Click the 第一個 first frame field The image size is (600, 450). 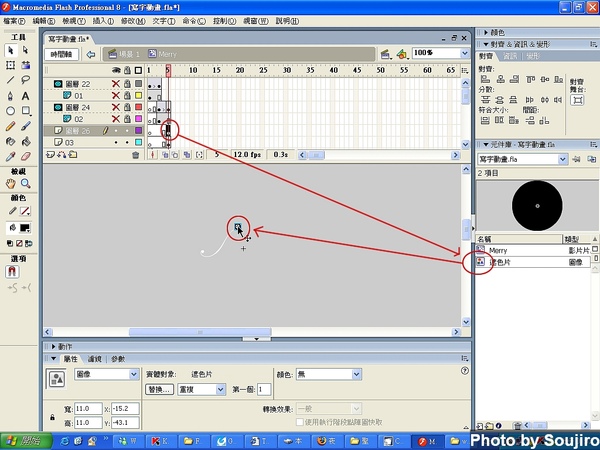[x=264, y=390]
